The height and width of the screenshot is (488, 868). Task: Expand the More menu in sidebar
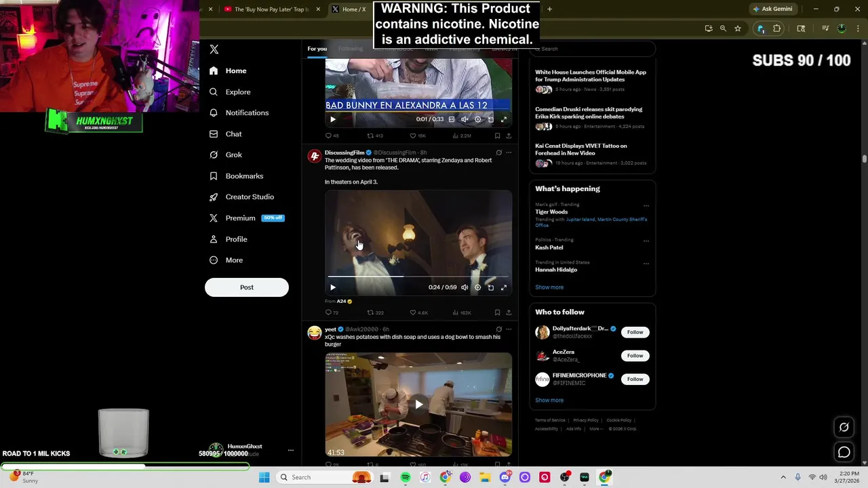(226, 260)
